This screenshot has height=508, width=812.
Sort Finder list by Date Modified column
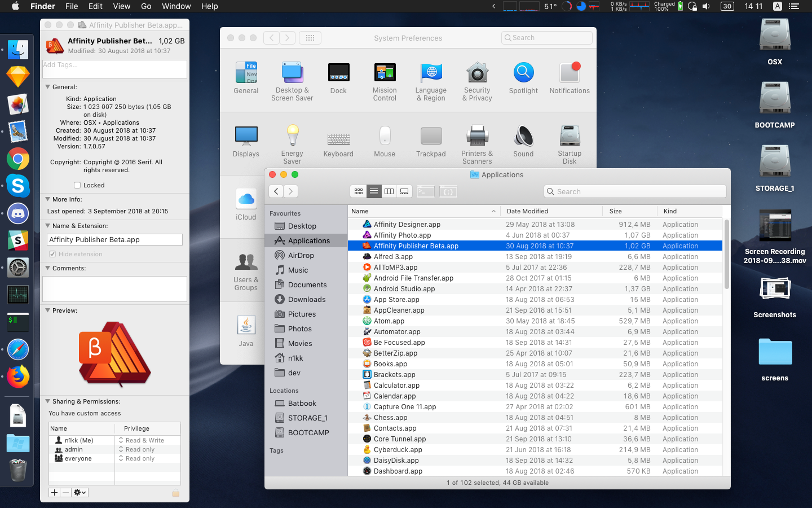click(x=552, y=211)
